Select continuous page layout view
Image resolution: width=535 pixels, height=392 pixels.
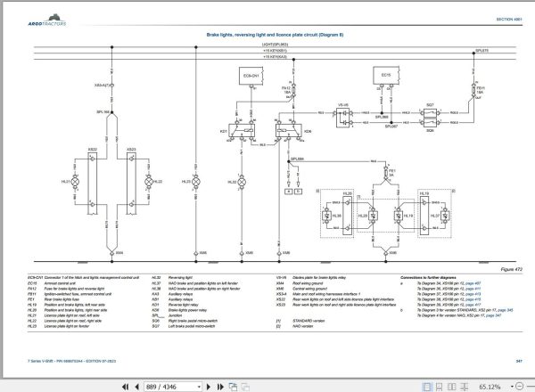[439, 387]
